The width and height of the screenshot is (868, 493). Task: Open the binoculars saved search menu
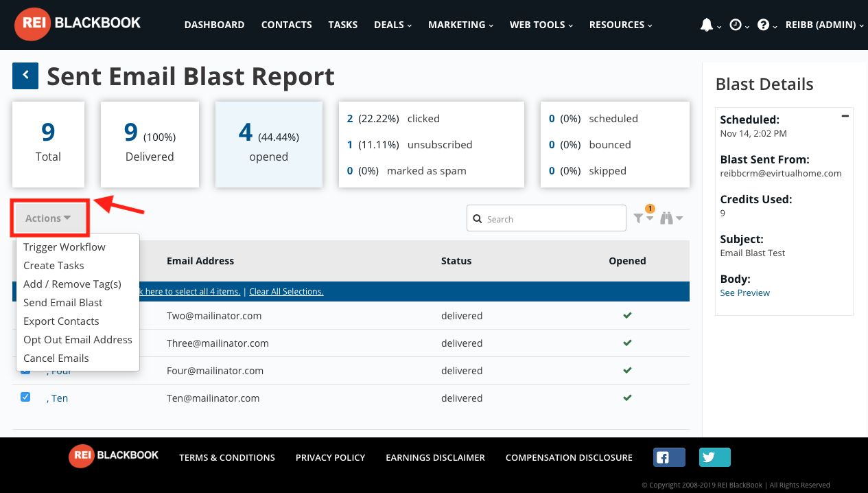671,218
